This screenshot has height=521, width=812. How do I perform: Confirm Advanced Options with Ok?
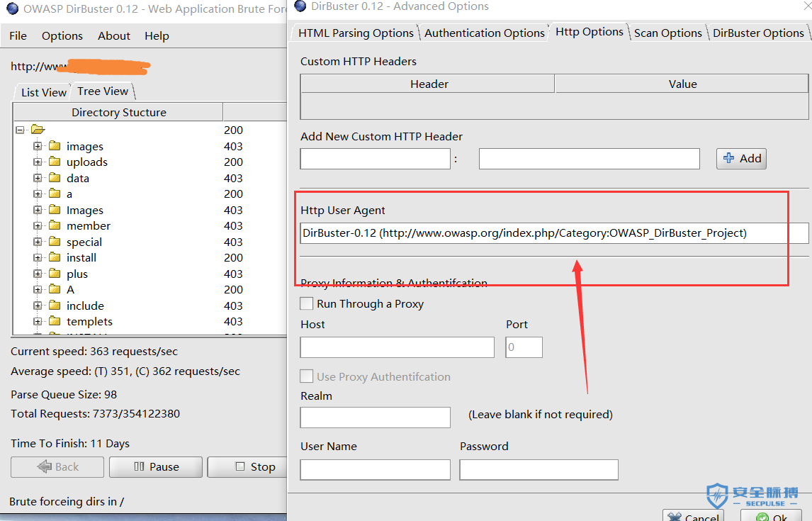pos(771,515)
